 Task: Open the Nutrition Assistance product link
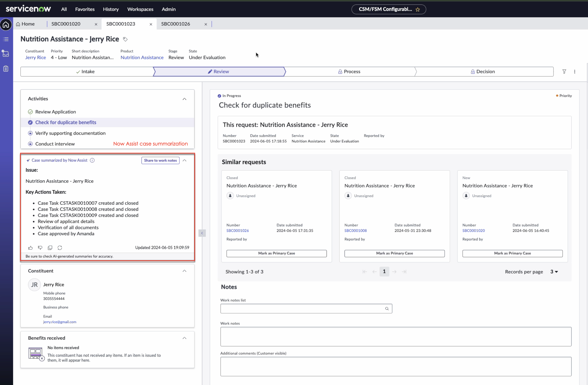coord(142,57)
